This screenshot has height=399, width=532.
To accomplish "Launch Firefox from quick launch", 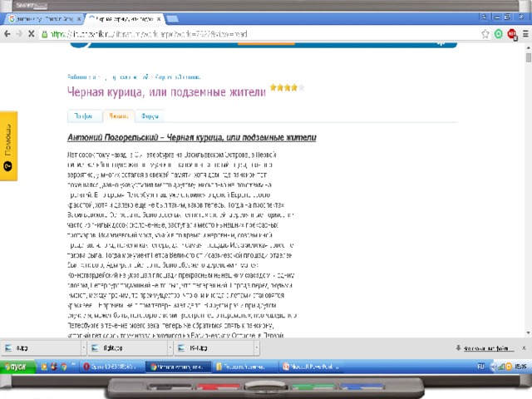I will tap(53, 367).
